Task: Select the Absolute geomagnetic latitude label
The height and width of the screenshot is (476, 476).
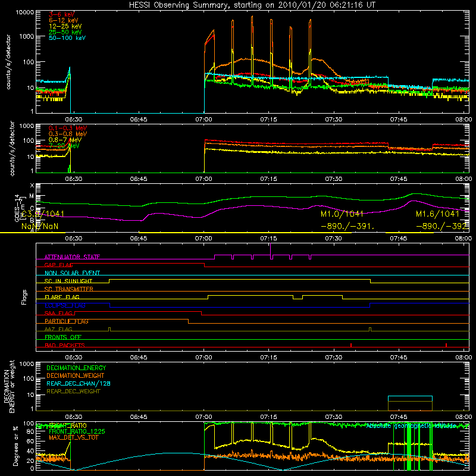Action: point(411,426)
